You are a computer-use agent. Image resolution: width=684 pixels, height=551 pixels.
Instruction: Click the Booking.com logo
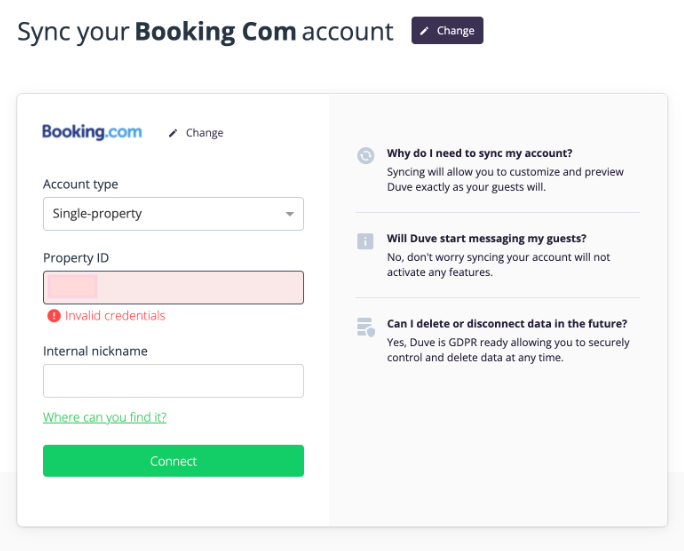92,132
